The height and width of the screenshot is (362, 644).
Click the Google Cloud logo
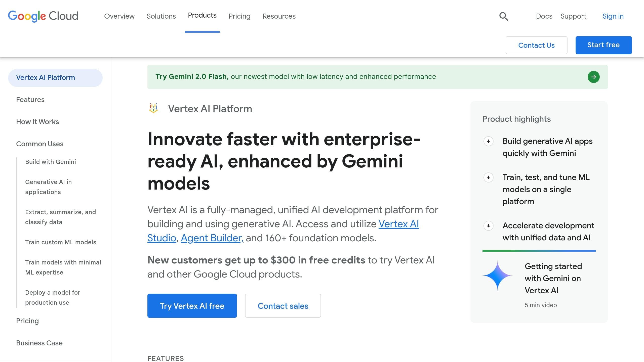[43, 16]
